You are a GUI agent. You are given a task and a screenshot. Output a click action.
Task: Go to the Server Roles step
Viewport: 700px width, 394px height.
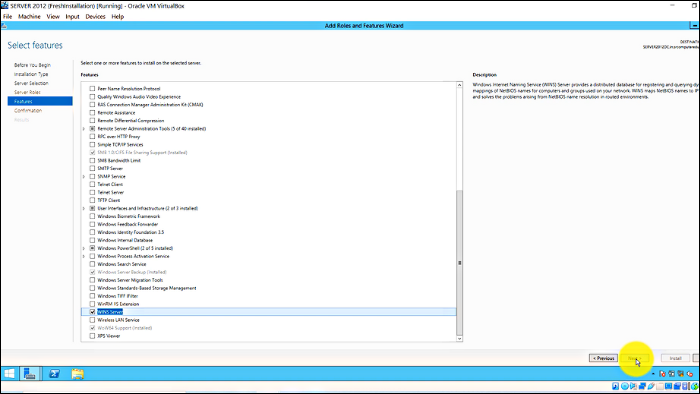click(x=27, y=92)
